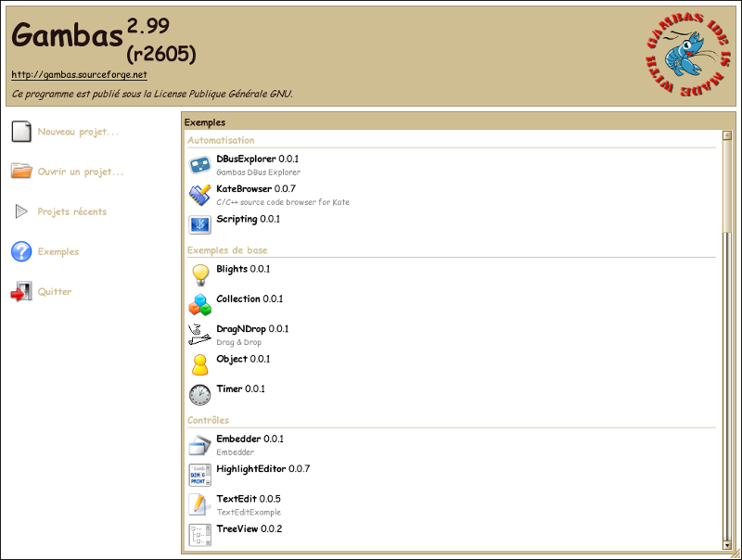This screenshot has height=560, width=742.
Task: Choose the Collection 0.0.1 title
Action: tap(249, 299)
